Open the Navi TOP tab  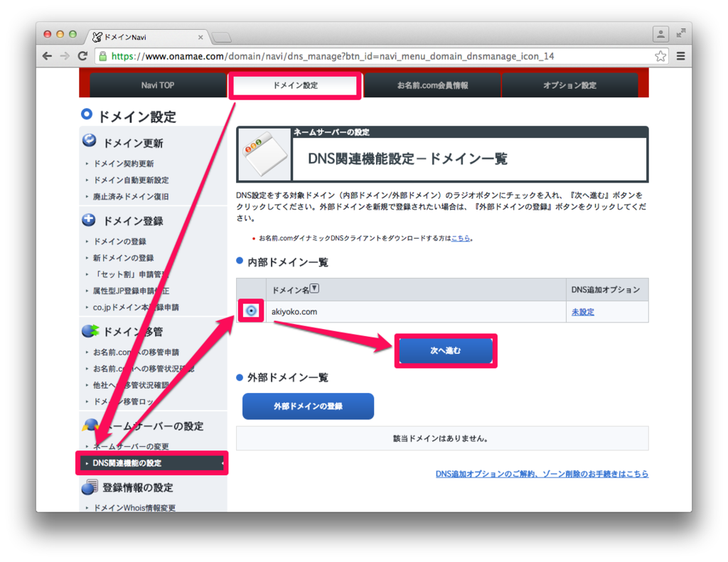point(158,85)
